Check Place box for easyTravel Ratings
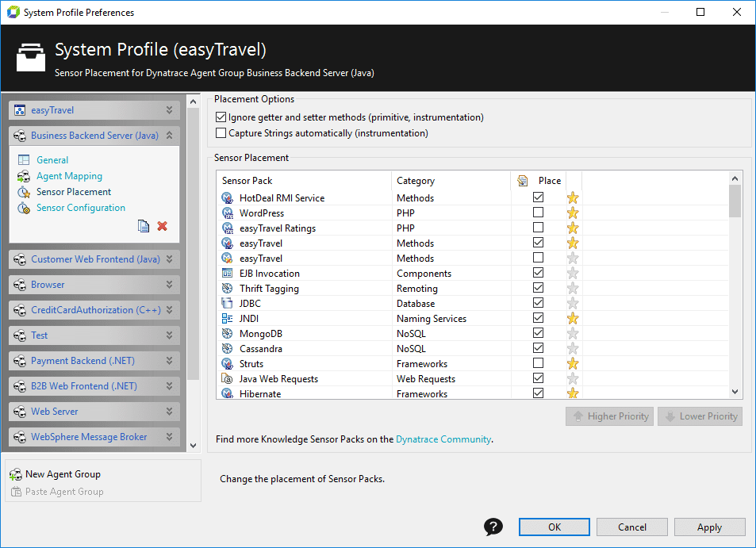 coord(538,227)
